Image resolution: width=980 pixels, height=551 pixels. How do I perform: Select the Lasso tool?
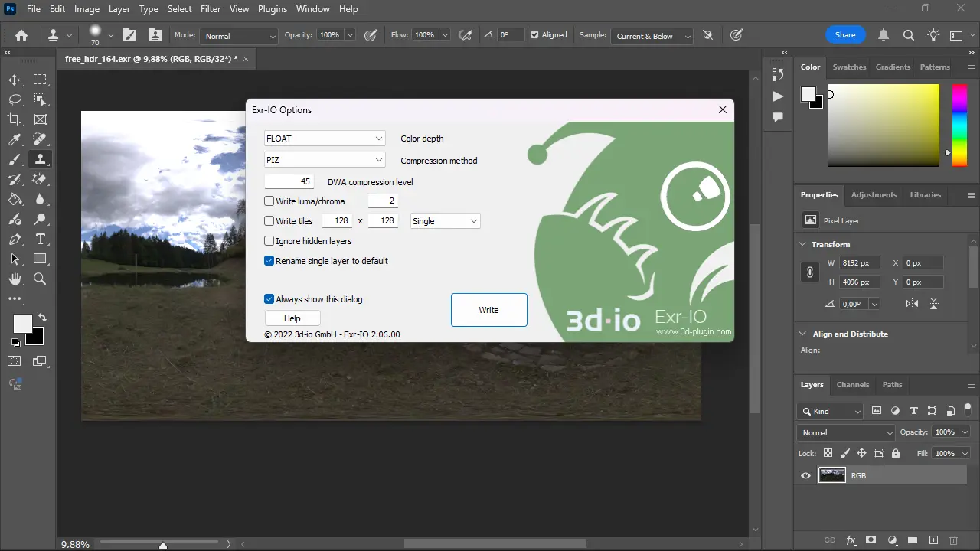tap(15, 99)
